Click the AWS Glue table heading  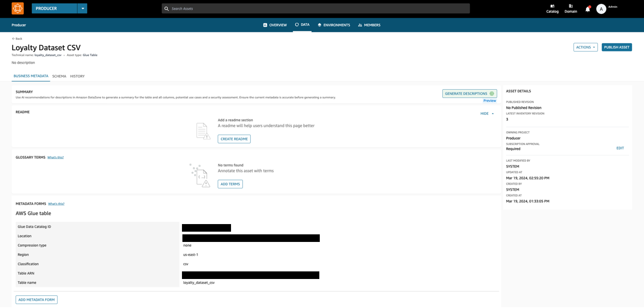click(x=33, y=213)
